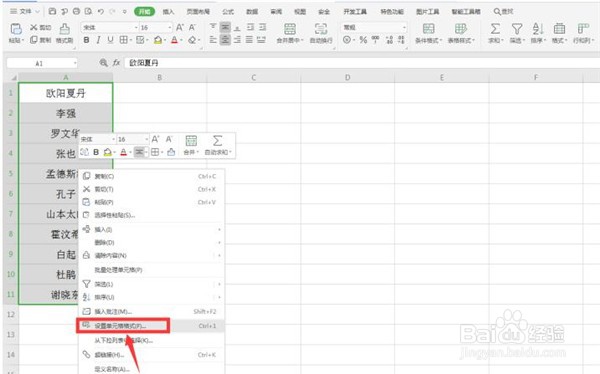This screenshot has height=374, width=600.
Task: Toggle Underline in the ribbon
Action: [110, 40]
